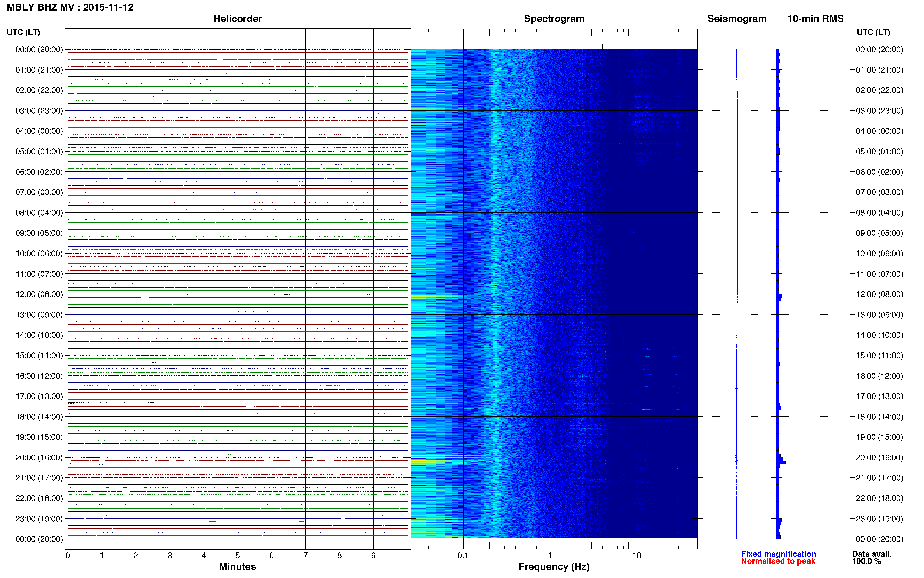Image resolution: width=924 pixels, height=578 pixels.
Task: Click "08:00 (04:00)" time label beside the Helicorder
Action: (x=39, y=213)
